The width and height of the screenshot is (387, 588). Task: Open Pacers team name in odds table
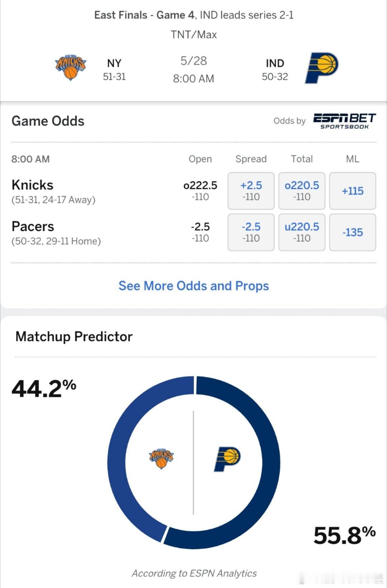pyautogui.click(x=33, y=227)
